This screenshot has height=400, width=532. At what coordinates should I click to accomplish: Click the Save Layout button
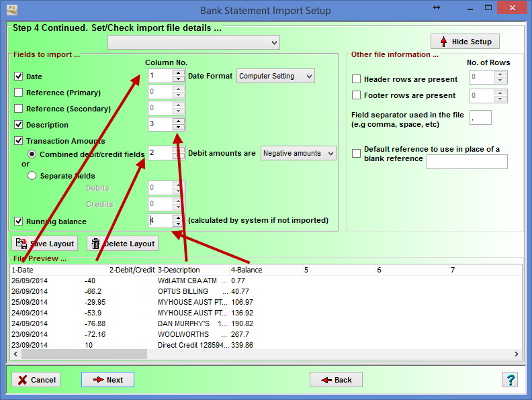(45, 244)
